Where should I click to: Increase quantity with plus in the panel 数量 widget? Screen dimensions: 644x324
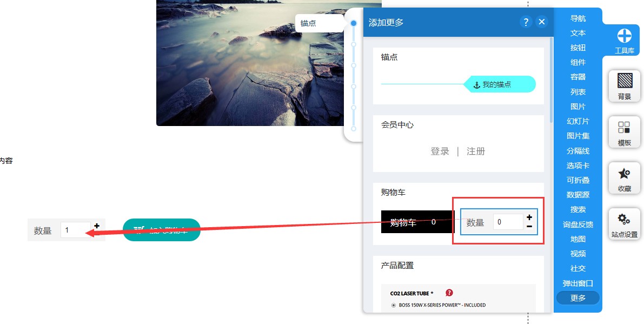[x=529, y=217]
